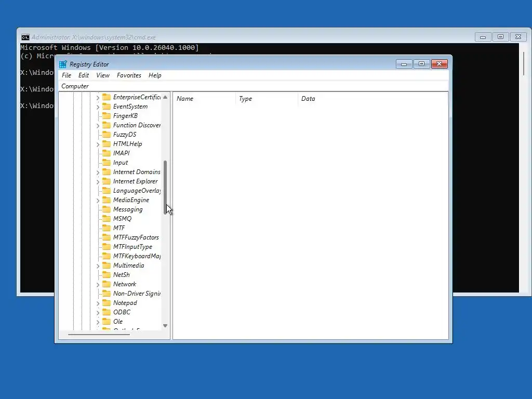Select the FuzzyDS folder icon

pyautogui.click(x=107, y=135)
